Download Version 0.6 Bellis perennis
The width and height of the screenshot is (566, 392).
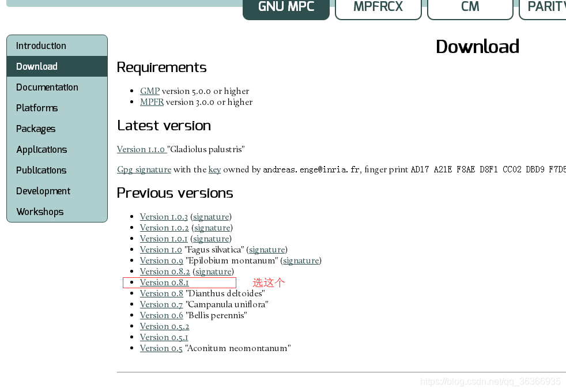click(161, 315)
